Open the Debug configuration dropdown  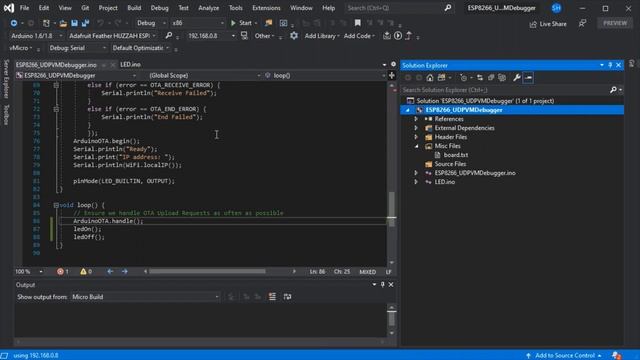[151, 23]
